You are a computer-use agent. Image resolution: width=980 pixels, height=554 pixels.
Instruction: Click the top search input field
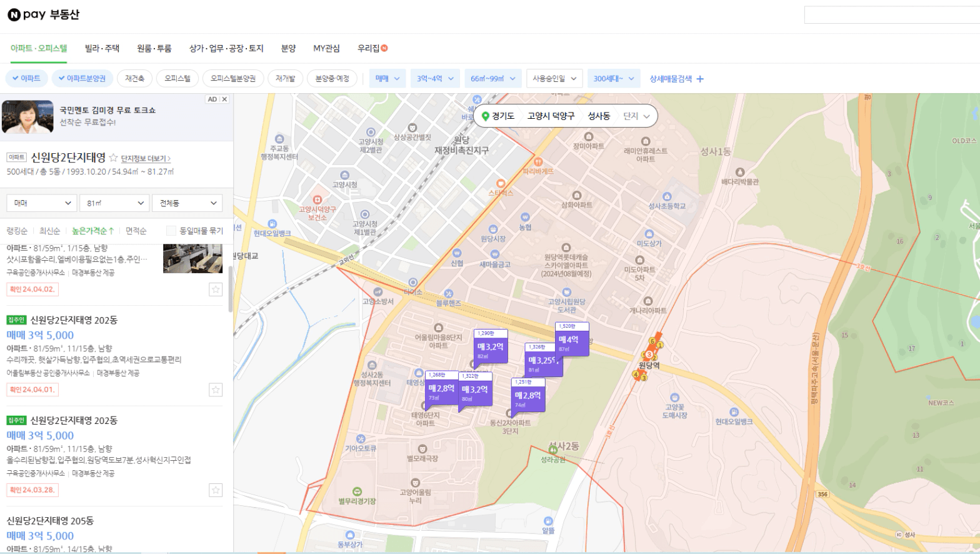(892, 15)
